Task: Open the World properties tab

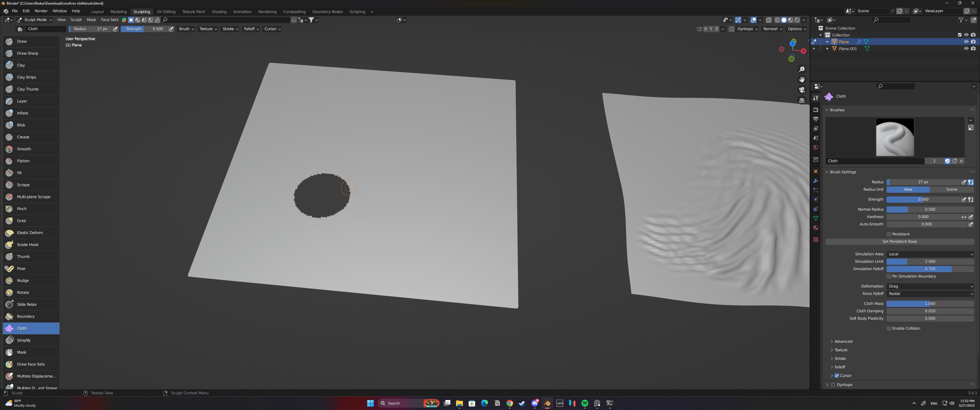Action: click(815, 147)
